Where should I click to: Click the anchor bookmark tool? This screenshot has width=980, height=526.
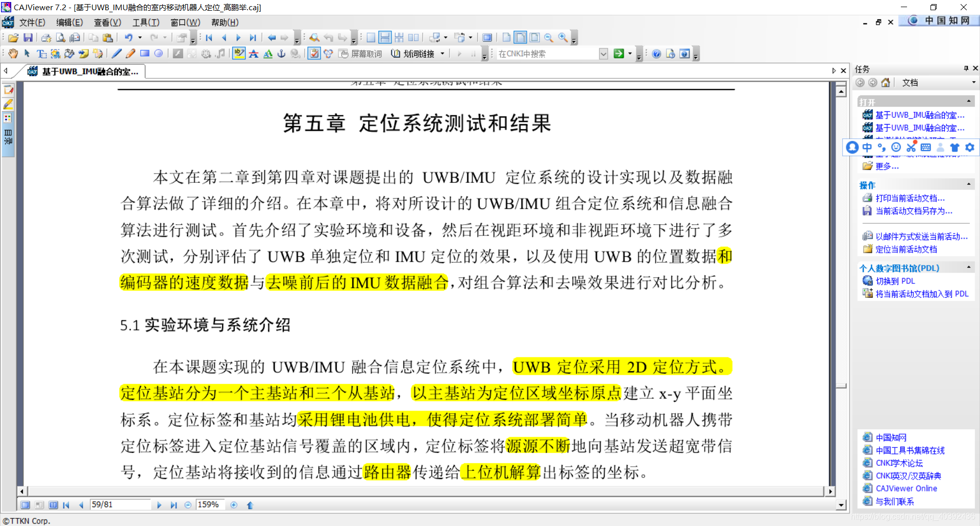pos(281,54)
